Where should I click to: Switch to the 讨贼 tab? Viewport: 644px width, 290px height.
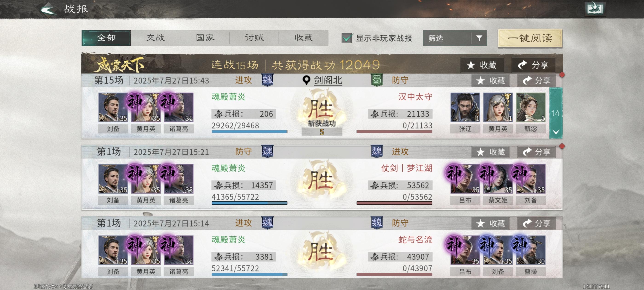[x=254, y=38]
